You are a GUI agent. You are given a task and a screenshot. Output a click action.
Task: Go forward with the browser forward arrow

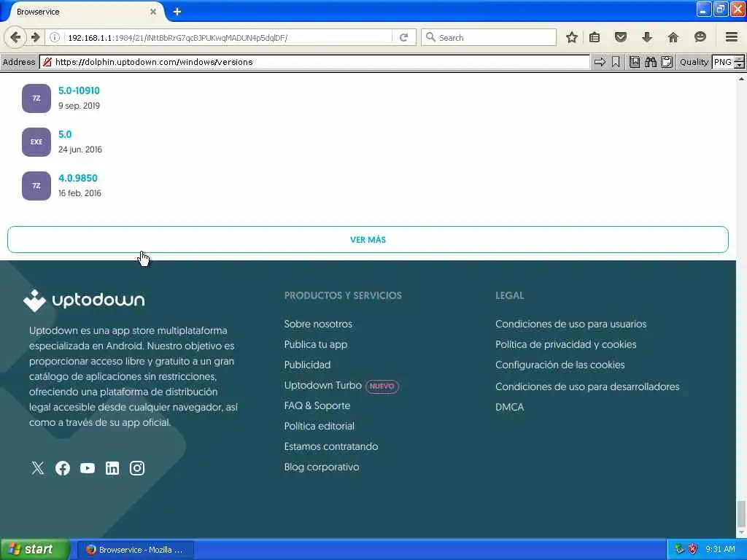click(35, 37)
